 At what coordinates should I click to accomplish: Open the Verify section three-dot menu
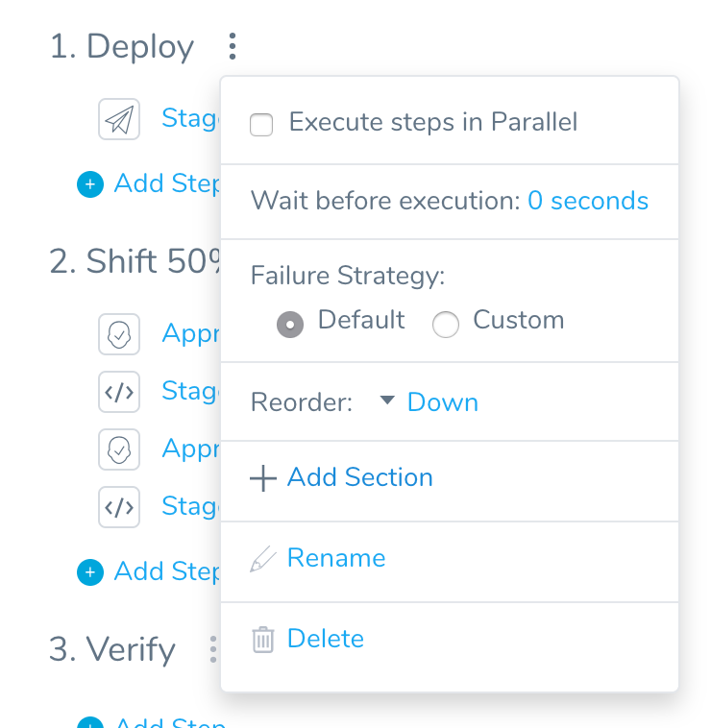coord(212,649)
